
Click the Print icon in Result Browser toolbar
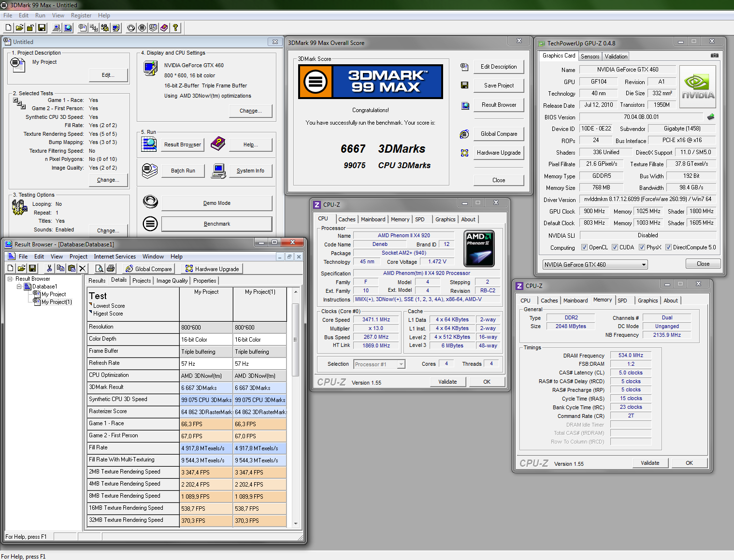(111, 268)
